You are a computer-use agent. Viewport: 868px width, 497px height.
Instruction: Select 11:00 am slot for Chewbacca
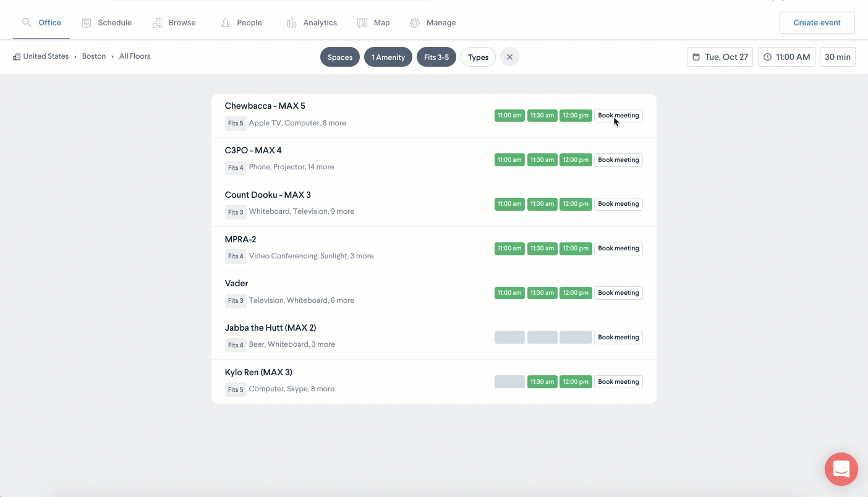click(x=509, y=116)
